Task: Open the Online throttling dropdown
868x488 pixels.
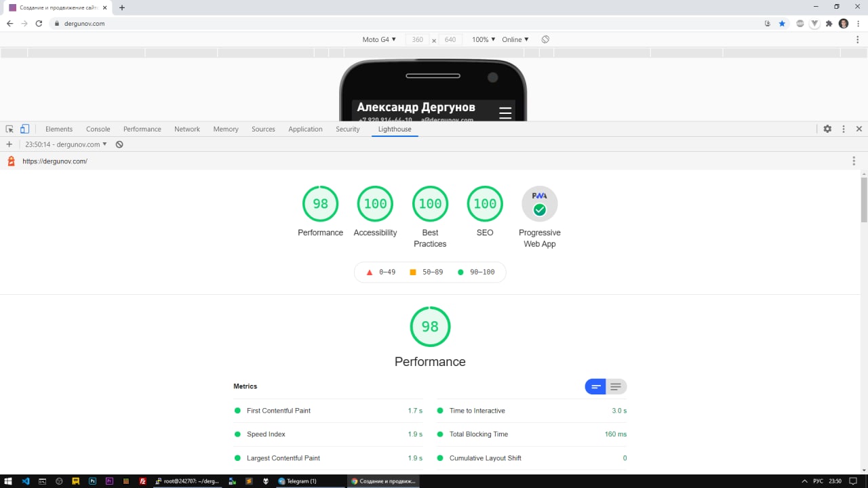Action: (x=515, y=39)
